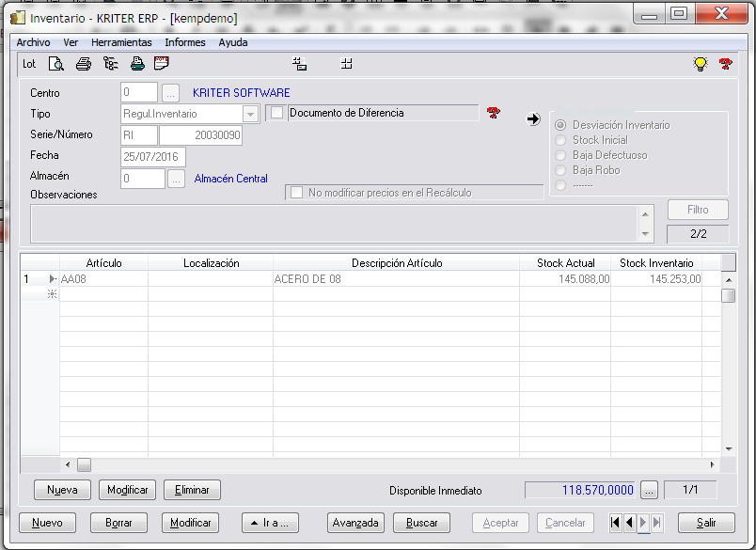
Task: Open the Herramientas menu
Action: pyautogui.click(x=121, y=42)
